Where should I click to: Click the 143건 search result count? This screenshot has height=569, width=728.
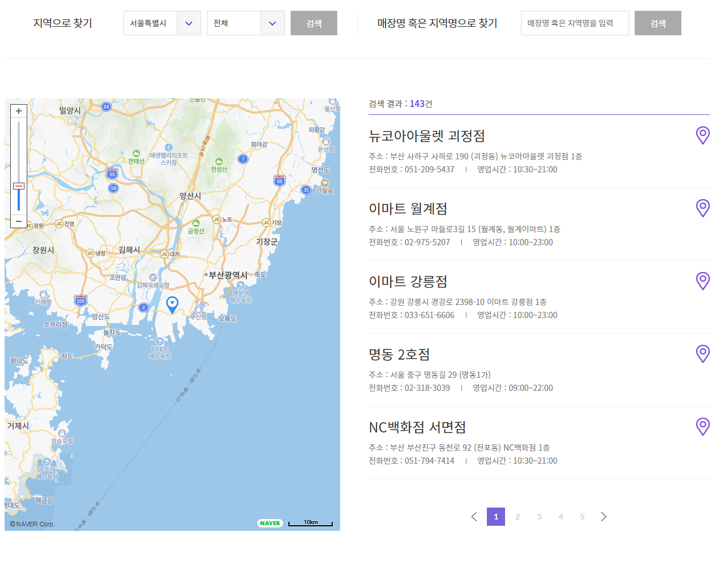click(421, 104)
